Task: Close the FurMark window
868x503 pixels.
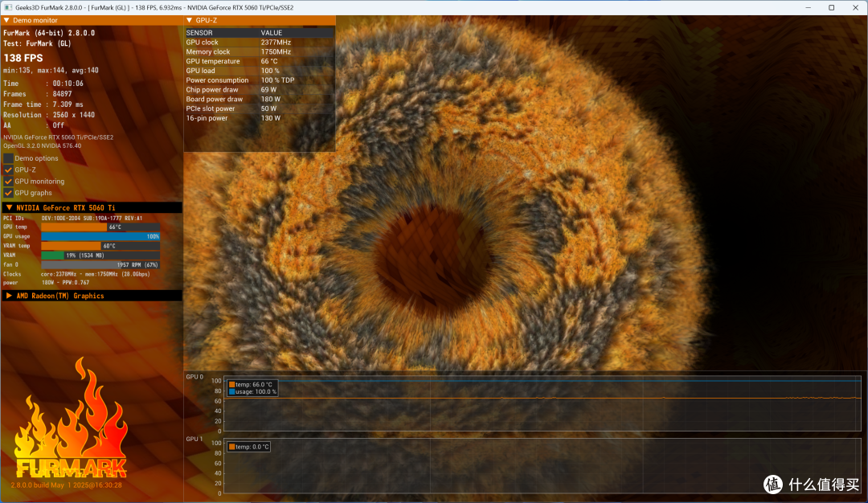Action: coord(855,8)
